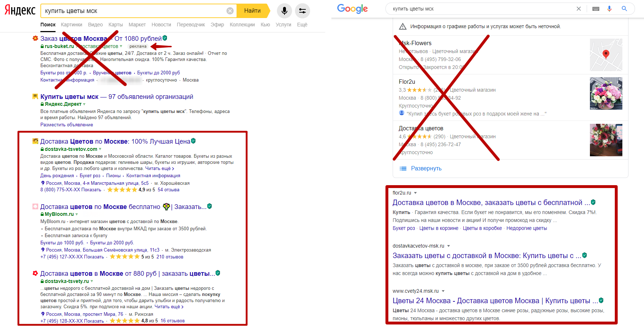Show phone 8 (800) 775-XX-XX
The height and width of the screenshot is (327, 644).
click(71, 190)
